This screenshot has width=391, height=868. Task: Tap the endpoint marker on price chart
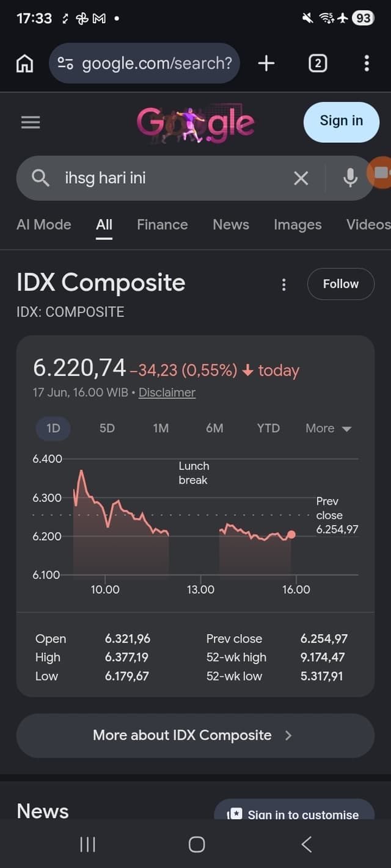pyautogui.click(x=291, y=535)
